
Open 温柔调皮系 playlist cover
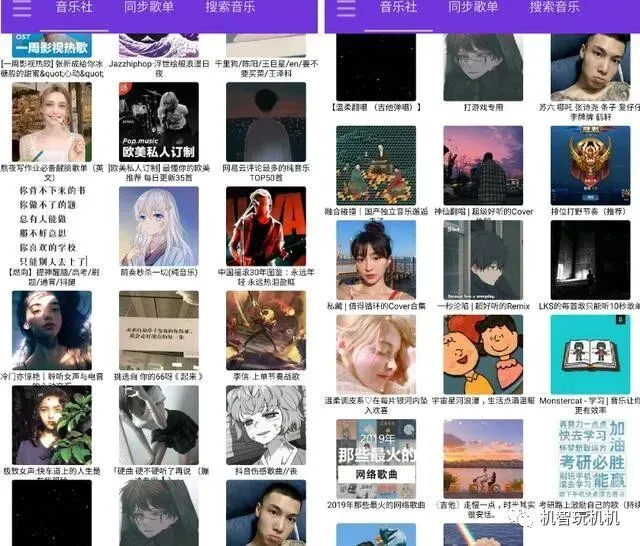point(376,355)
